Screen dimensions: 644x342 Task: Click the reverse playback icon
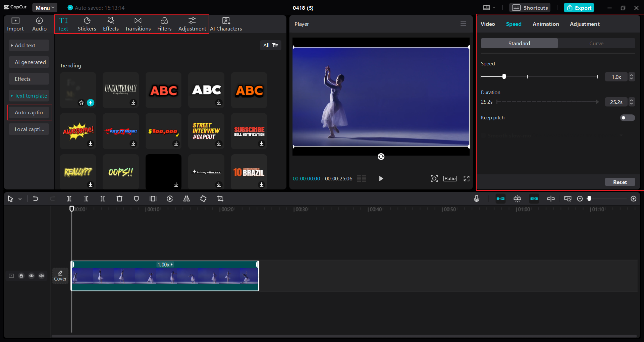click(170, 199)
